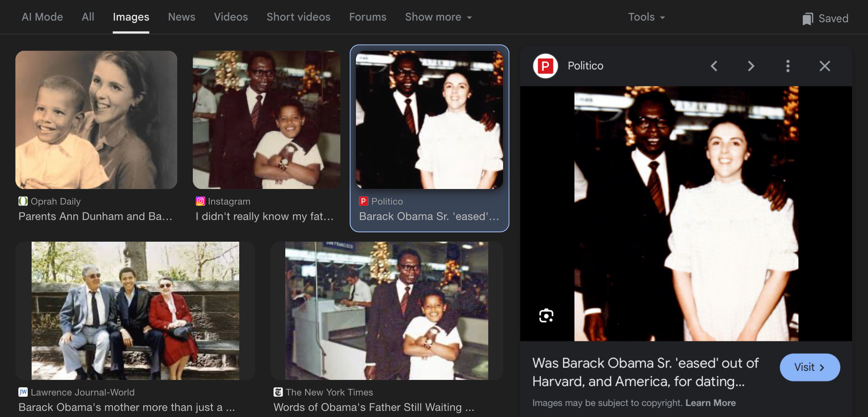Click the Lawrence Journal-World favicon
Viewport: 868px width, 417px height.
(23, 392)
